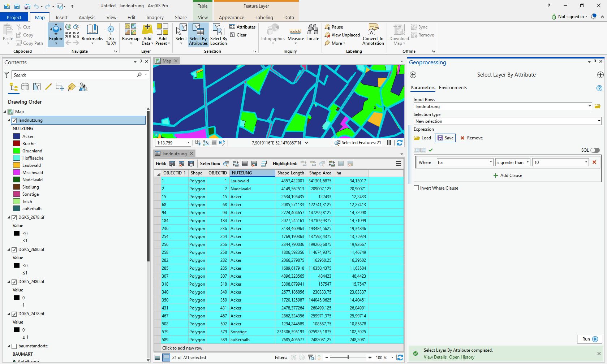The image size is (607, 364).
Task: Open the Labeling ribbon tab
Action: coord(264,17)
